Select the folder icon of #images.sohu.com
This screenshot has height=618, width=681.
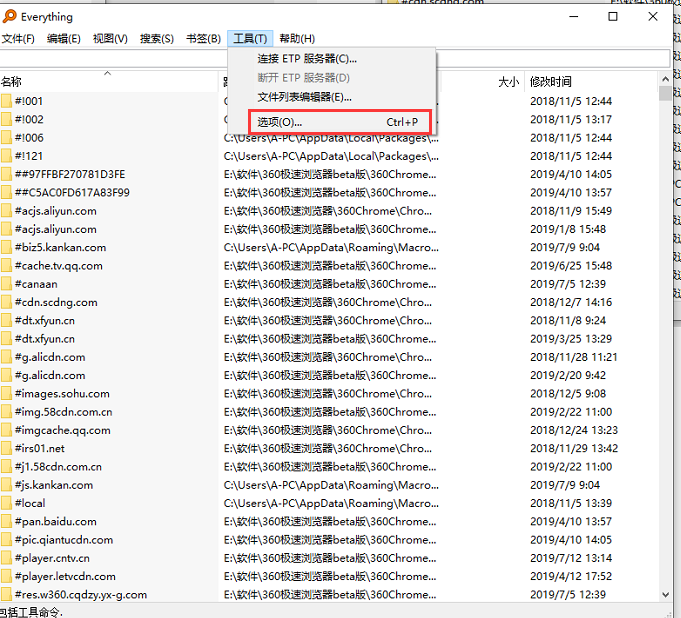tap(6, 393)
